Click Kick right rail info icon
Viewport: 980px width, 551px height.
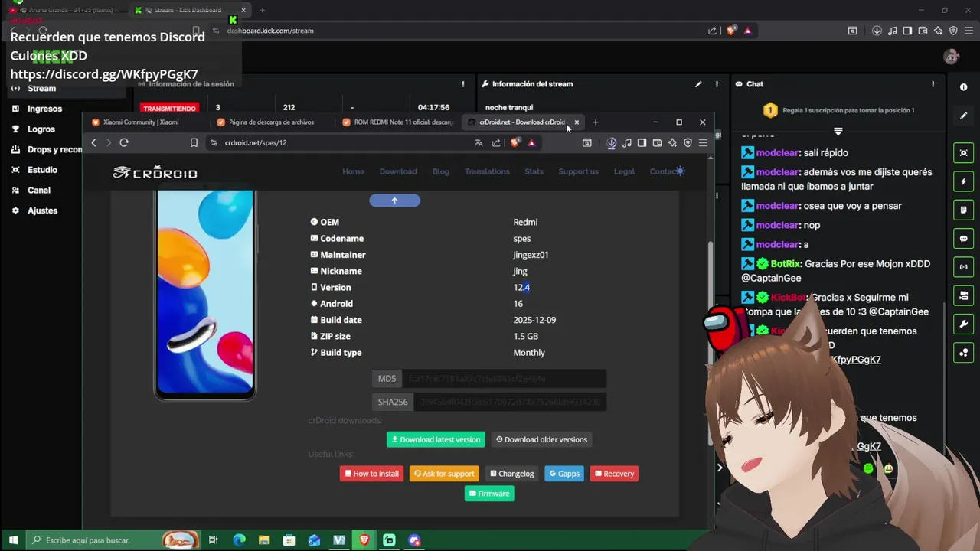[963, 87]
